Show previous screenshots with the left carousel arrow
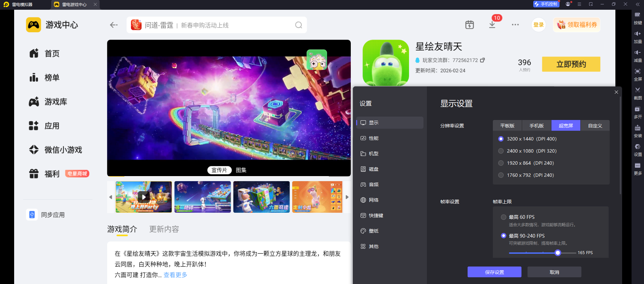644x284 pixels. [111, 197]
